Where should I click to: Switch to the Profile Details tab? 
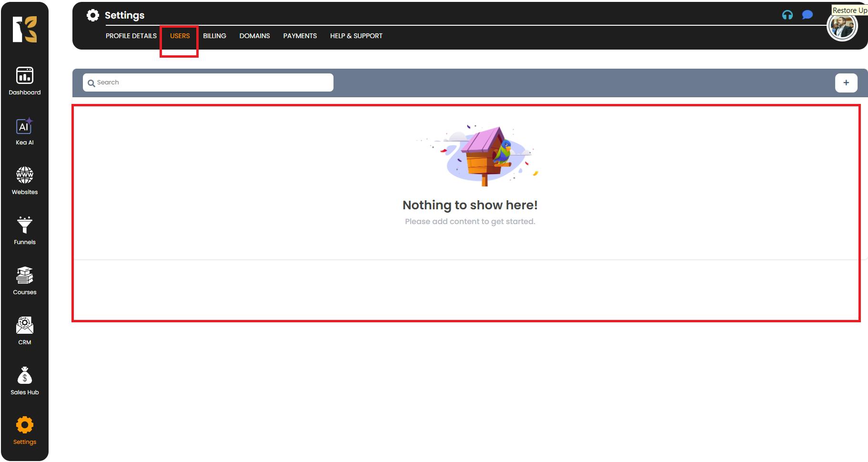click(x=131, y=36)
